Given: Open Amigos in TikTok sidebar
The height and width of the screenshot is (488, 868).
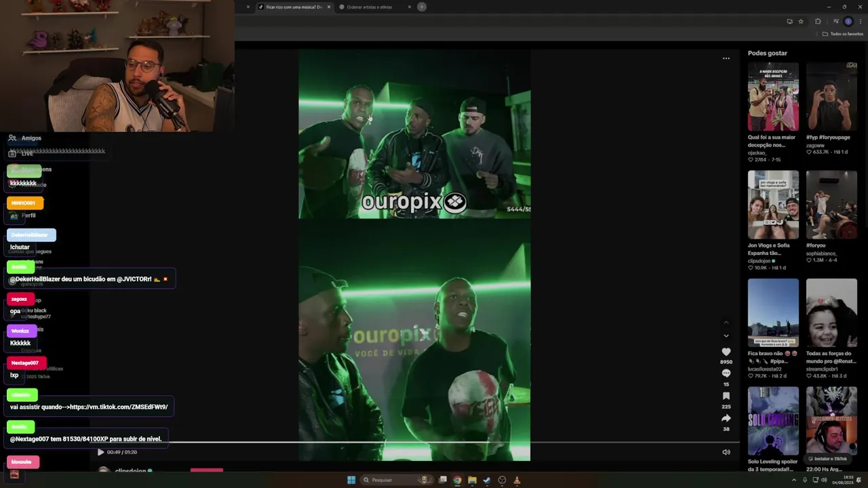Looking at the screenshot, I should (25, 138).
